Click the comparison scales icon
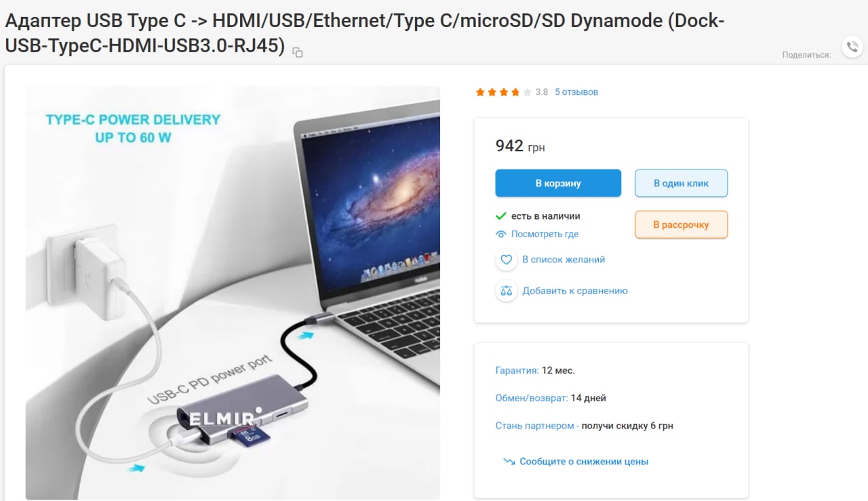Screen dimensions: 868x501 (x=506, y=291)
